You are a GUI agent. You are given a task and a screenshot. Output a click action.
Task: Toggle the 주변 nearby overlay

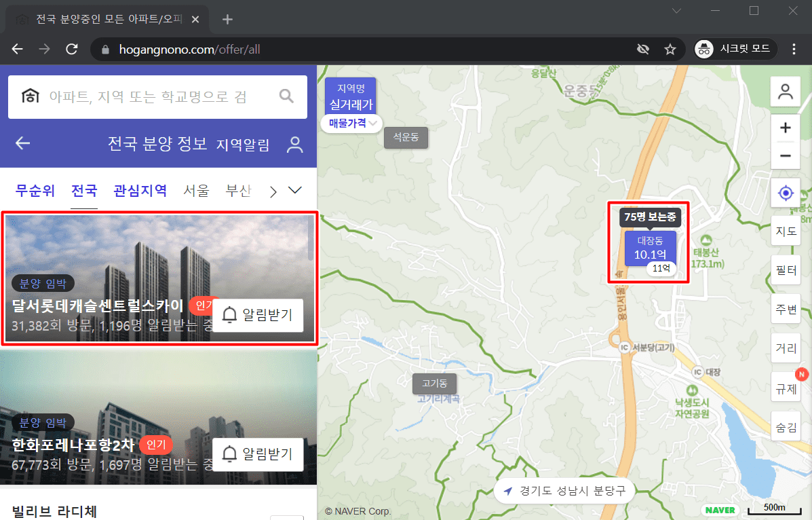tap(786, 309)
